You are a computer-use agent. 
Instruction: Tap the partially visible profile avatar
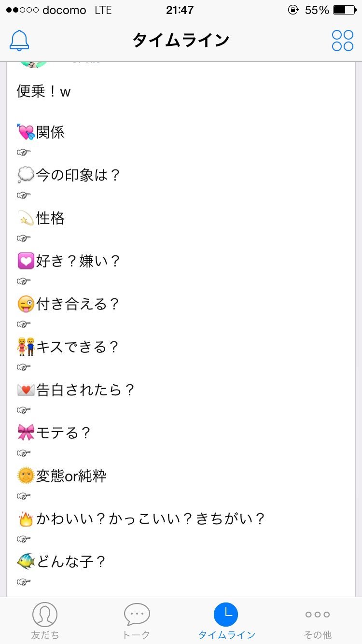(x=34, y=65)
